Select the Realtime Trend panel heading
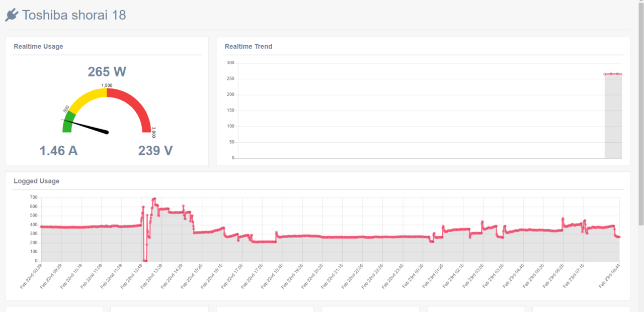Viewport: 644px width, 312px height. pyautogui.click(x=249, y=46)
